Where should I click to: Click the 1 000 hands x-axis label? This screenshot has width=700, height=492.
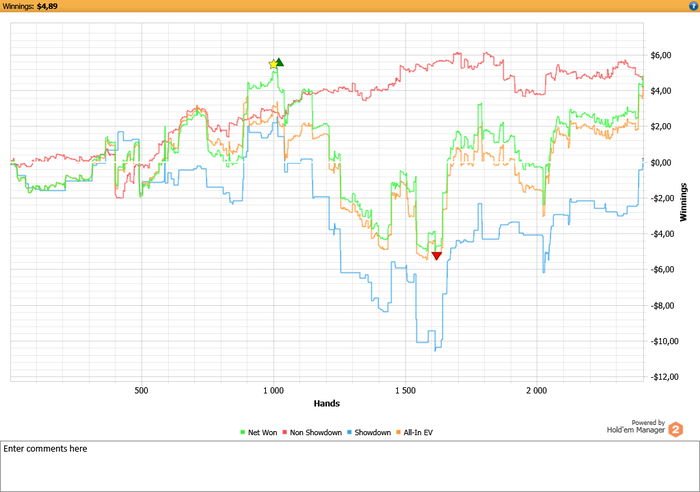tap(273, 391)
